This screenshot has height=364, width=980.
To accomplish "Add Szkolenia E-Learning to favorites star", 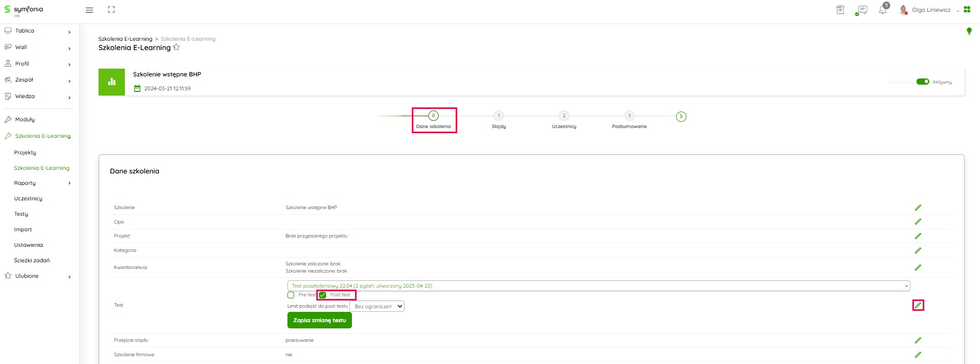I will click(x=176, y=48).
